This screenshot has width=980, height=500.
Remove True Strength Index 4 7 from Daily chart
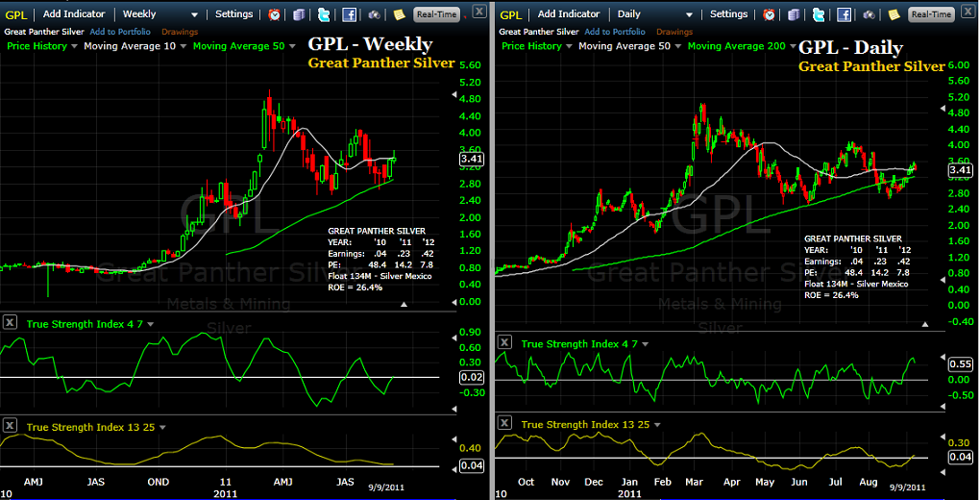tap(504, 342)
